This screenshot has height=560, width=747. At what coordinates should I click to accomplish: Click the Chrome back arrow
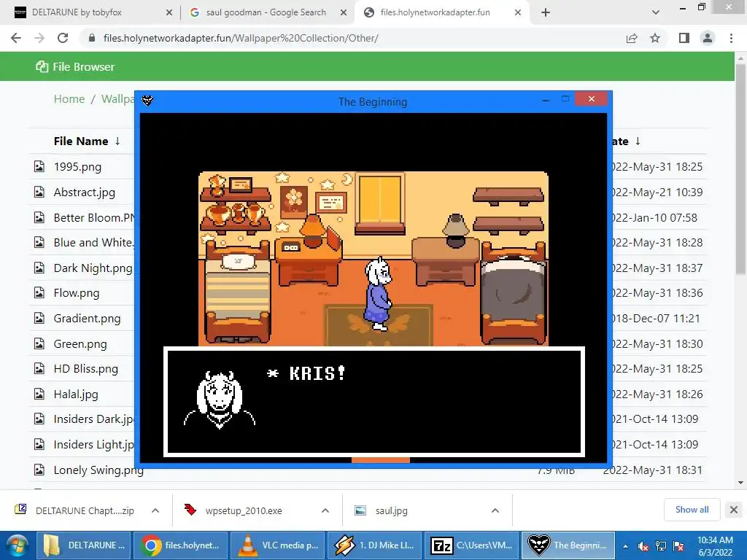(16, 38)
